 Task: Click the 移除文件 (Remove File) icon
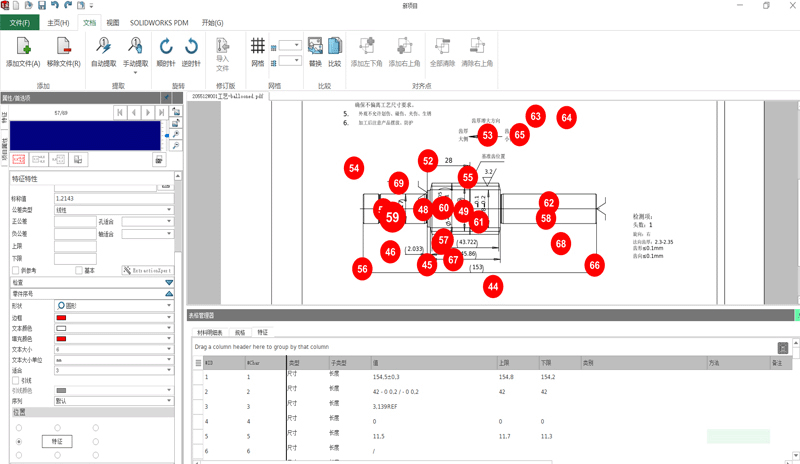[63, 46]
